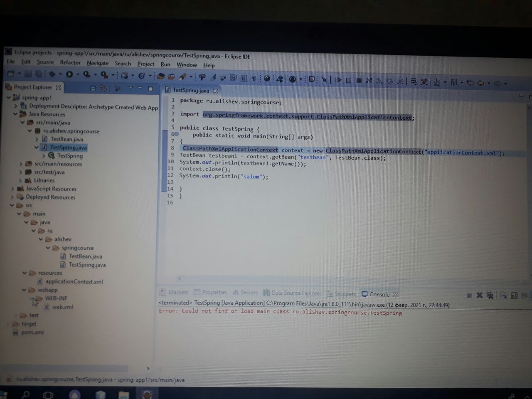Image resolution: width=532 pixels, height=399 pixels.
Task: Open Run icon dropdown arrow
Action: click(78, 74)
